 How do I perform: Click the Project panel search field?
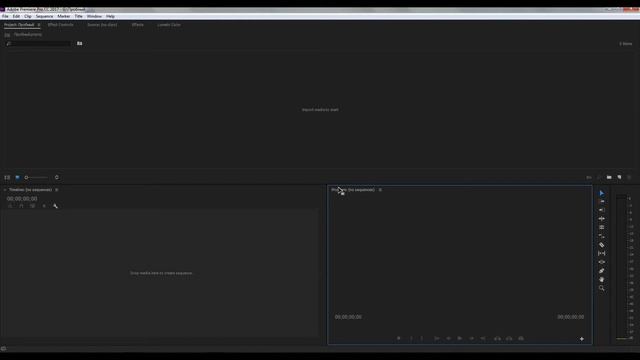point(38,43)
